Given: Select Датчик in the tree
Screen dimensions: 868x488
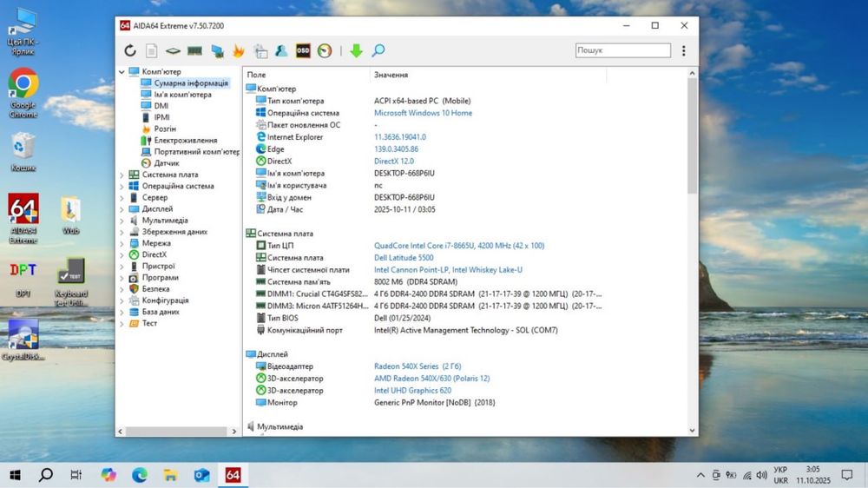Looking at the screenshot, I should tap(167, 163).
